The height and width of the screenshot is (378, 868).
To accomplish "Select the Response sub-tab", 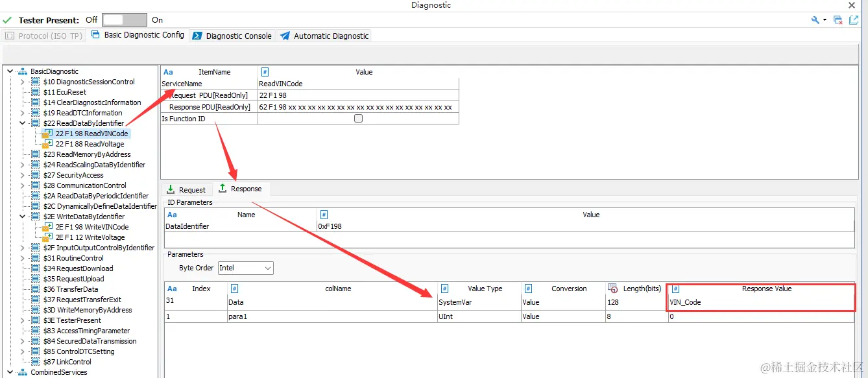I will pyautogui.click(x=241, y=189).
